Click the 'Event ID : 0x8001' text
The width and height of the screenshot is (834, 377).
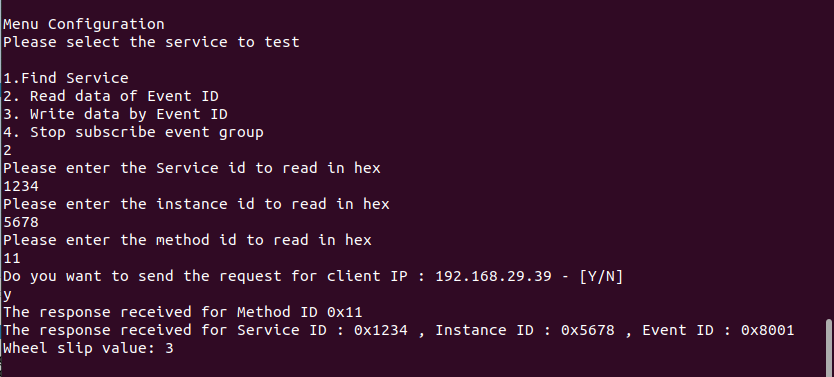(x=718, y=330)
